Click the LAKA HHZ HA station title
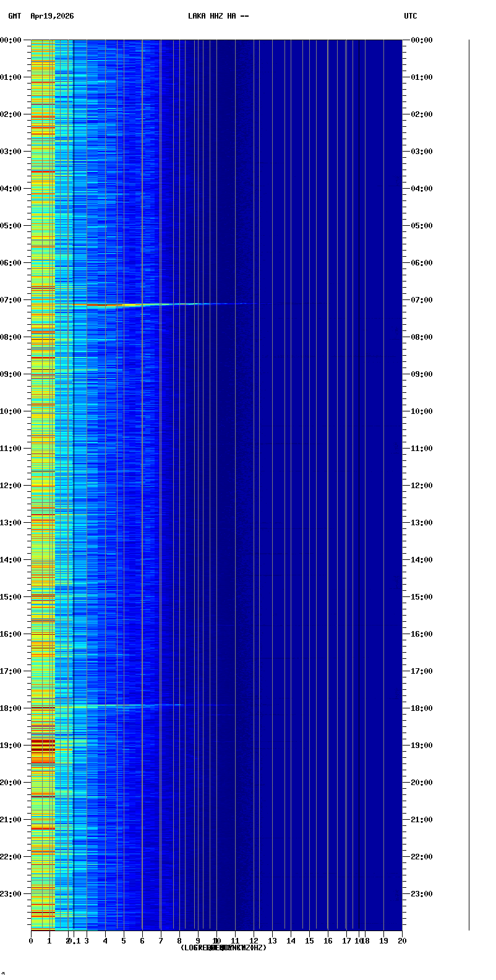 click(x=218, y=16)
